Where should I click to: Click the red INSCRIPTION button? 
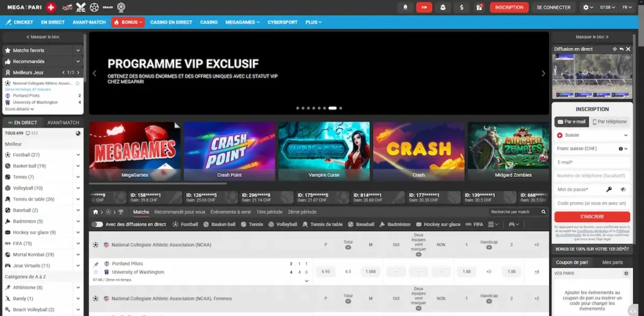tap(509, 8)
